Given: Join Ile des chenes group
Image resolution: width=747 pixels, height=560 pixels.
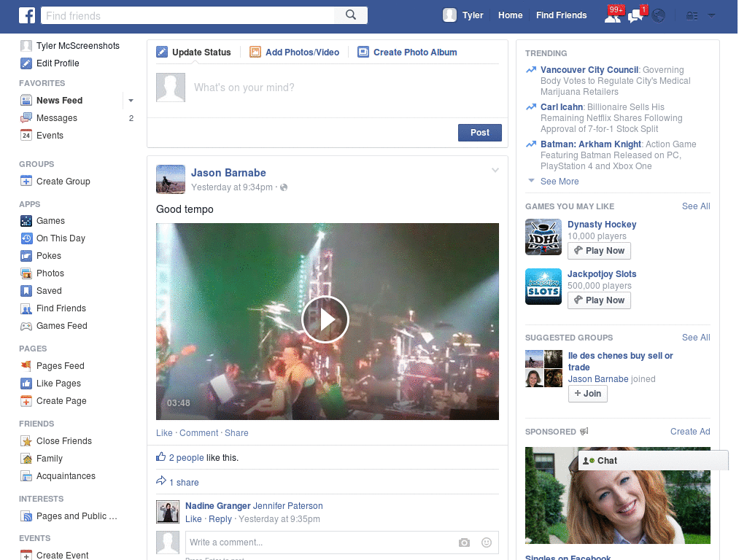Looking at the screenshot, I should point(587,394).
